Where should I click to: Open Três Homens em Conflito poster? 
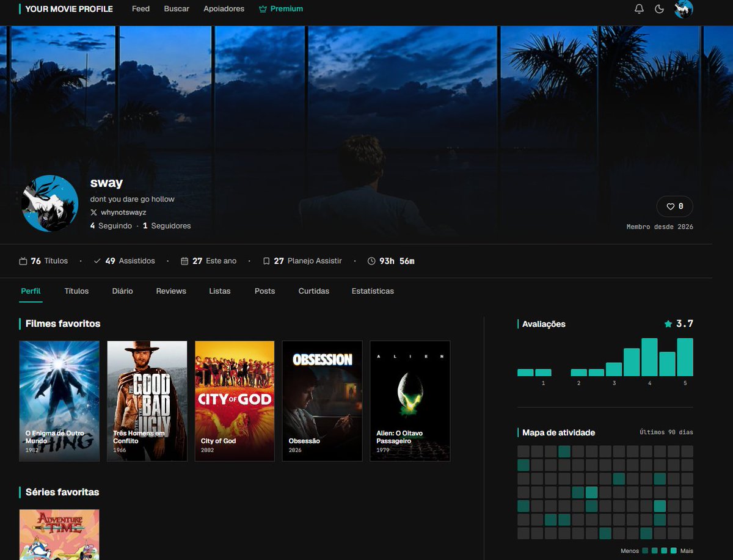(x=147, y=401)
